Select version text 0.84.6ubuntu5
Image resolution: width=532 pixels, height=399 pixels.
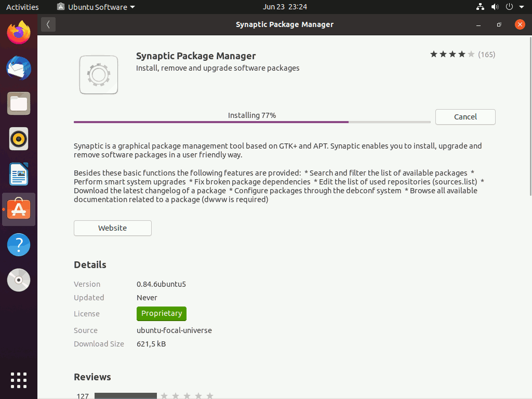tap(161, 284)
